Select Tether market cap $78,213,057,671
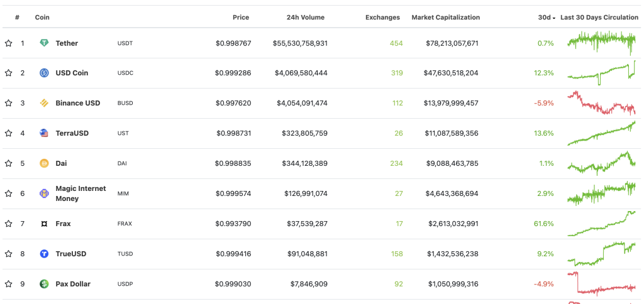The image size is (644, 304). click(452, 43)
